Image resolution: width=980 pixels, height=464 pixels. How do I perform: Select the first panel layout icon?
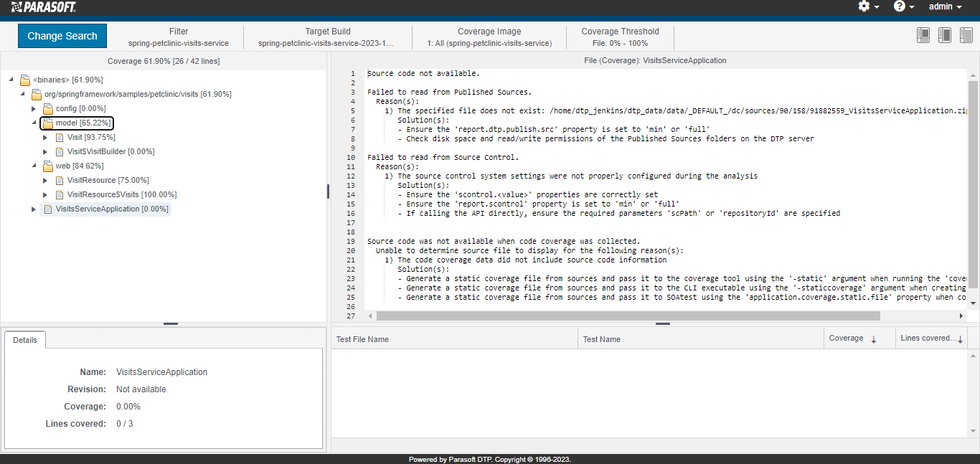(923, 35)
